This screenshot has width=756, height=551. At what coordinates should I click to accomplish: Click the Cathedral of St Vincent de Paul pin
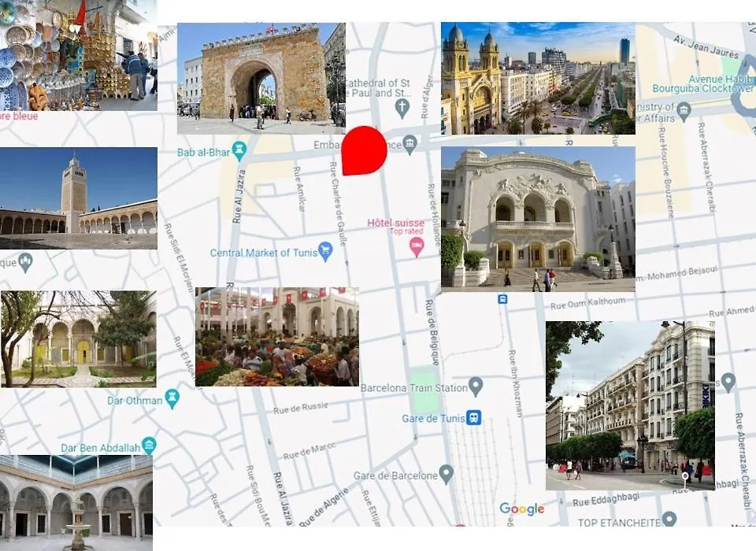pyautogui.click(x=402, y=109)
